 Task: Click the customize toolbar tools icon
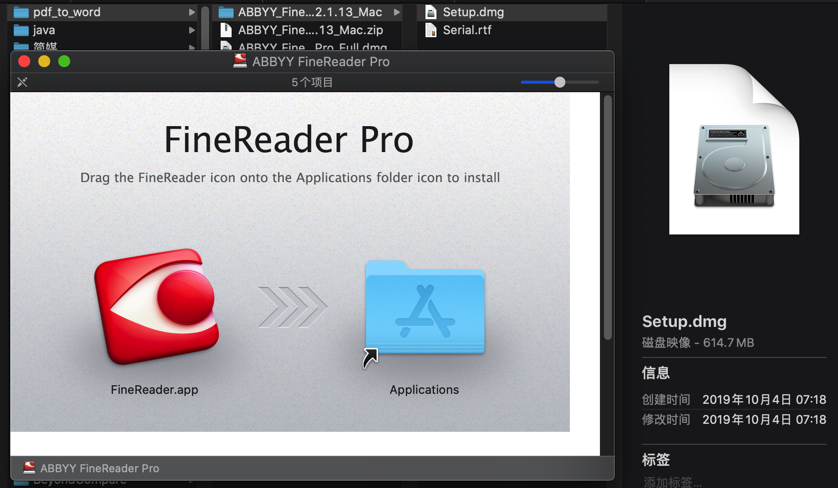[x=22, y=82]
